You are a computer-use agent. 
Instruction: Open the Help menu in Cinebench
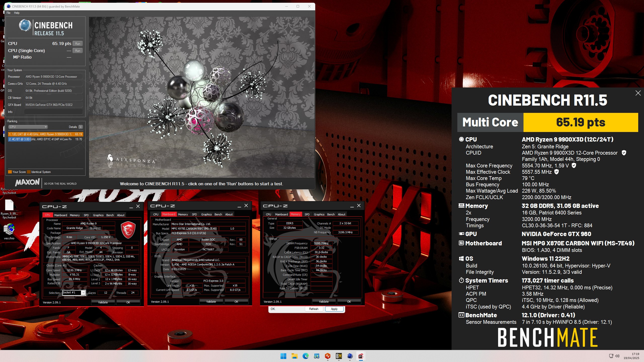point(17,13)
